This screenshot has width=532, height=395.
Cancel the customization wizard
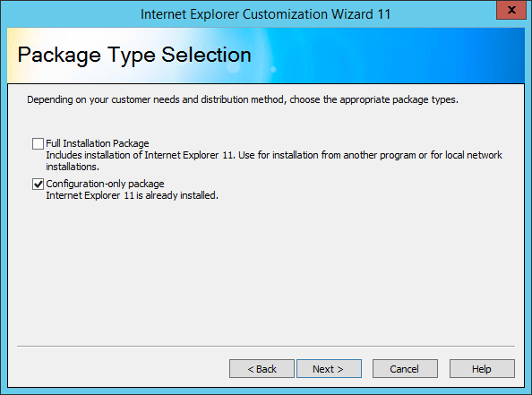pyautogui.click(x=405, y=368)
